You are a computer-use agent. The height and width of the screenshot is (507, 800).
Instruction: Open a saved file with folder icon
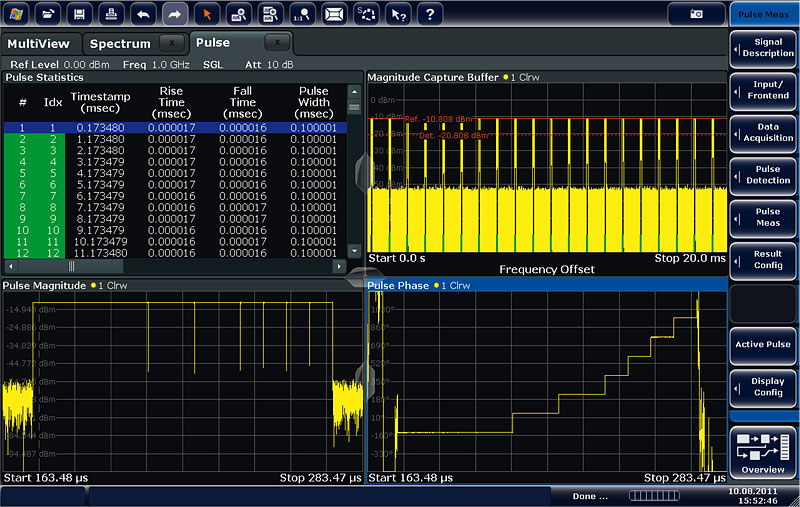click(x=49, y=15)
